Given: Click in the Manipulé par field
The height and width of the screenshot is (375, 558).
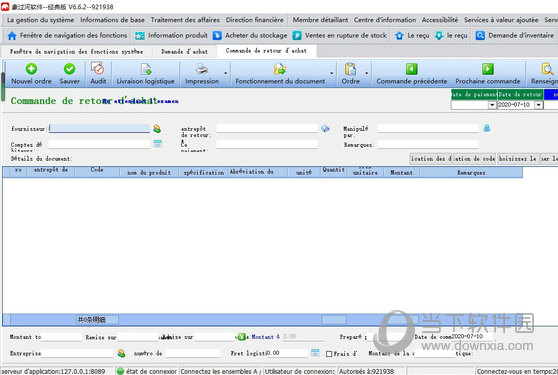Looking at the screenshot, I should pos(428,128).
